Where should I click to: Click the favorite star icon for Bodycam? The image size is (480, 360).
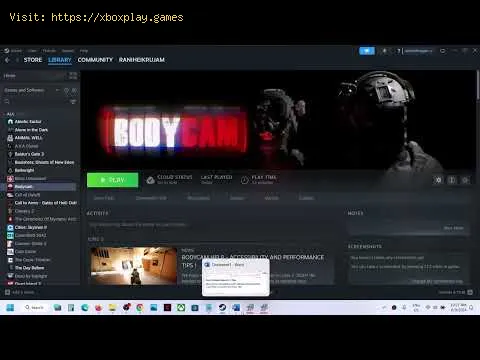tap(465, 180)
